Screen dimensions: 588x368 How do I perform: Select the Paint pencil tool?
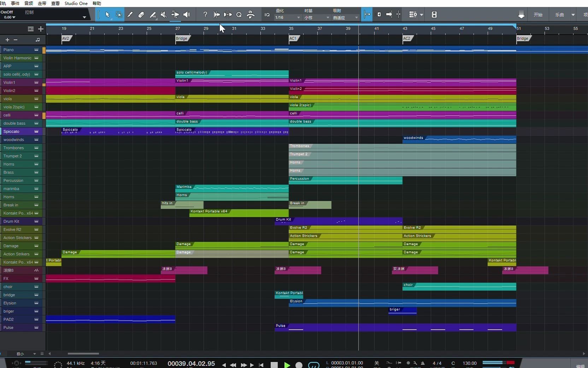[x=153, y=15]
